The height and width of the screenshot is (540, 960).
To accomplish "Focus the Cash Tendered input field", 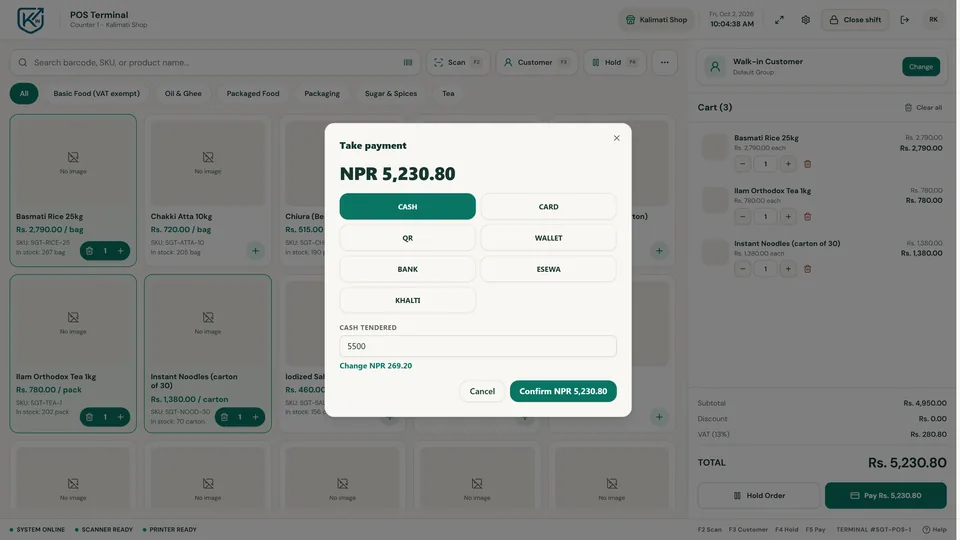I will point(478,346).
